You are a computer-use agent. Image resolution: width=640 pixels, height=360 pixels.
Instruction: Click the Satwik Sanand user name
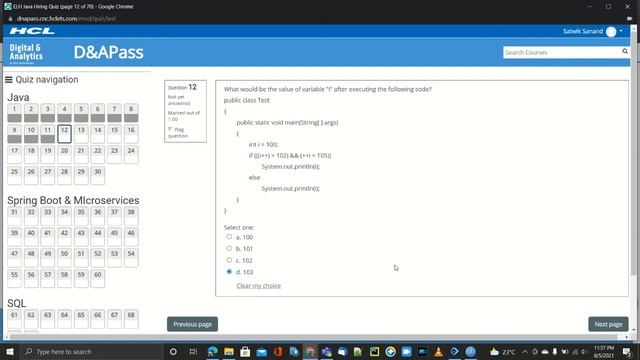click(583, 31)
